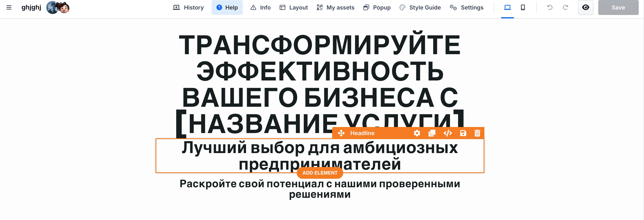The image size is (644, 220).
Task: Open page Settings
Action: [x=467, y=7]
